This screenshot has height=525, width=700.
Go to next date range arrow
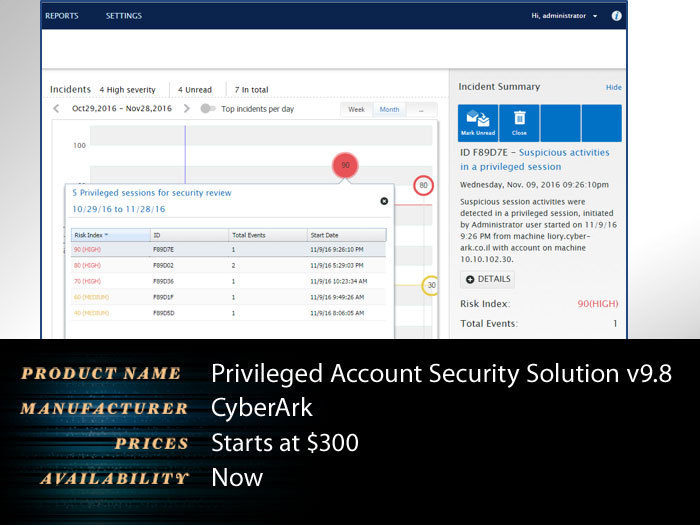click(187, 108)
